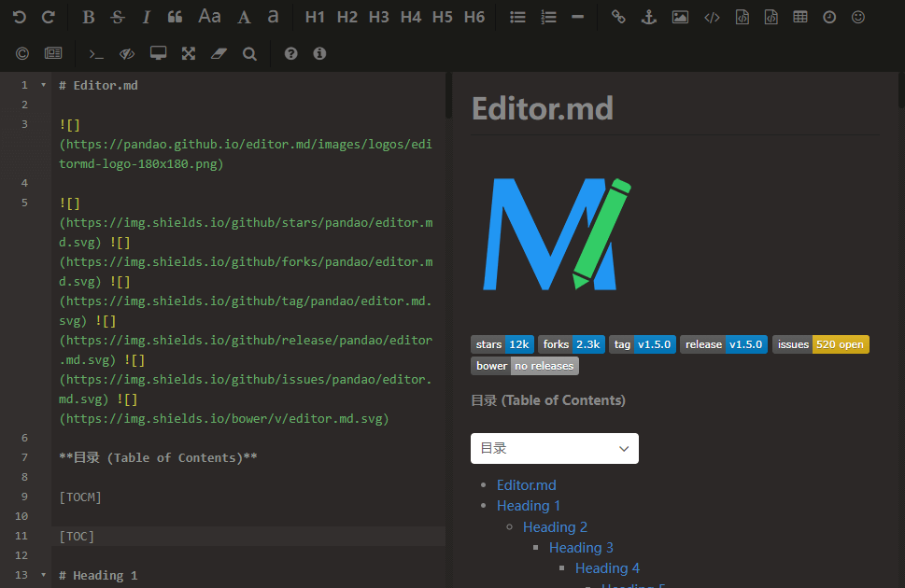Open search with the magnifier icon
The width and height of the screenshot is (905, 588).
[x=249, y=53]
